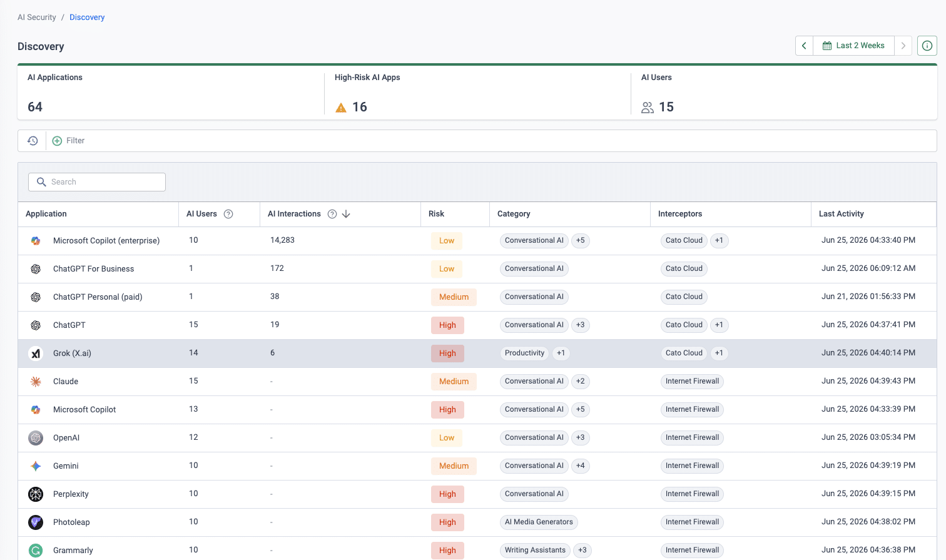Image resolution: width=946 pixels, height=560 pixels.
Task: Expand +3 categories on Grammarly row
Action: (582, 550)
